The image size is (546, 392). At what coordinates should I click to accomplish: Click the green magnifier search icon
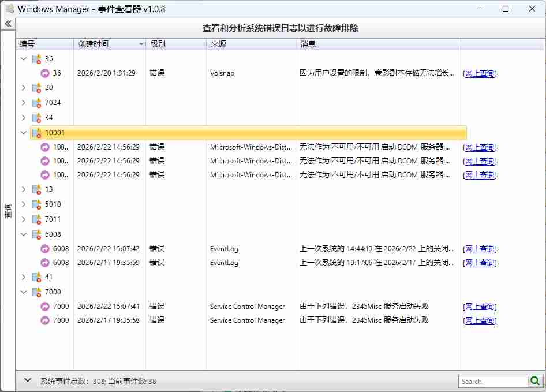coord(535,381)
